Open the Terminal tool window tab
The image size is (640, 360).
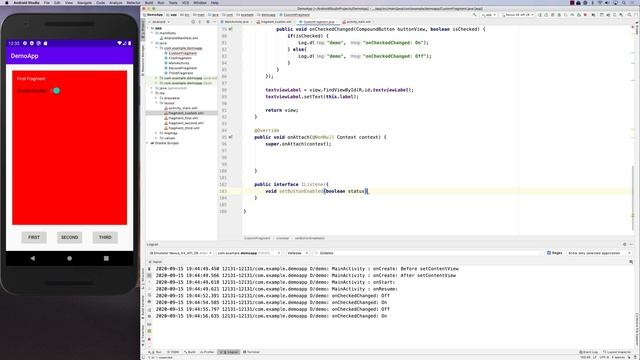(251, 352)
